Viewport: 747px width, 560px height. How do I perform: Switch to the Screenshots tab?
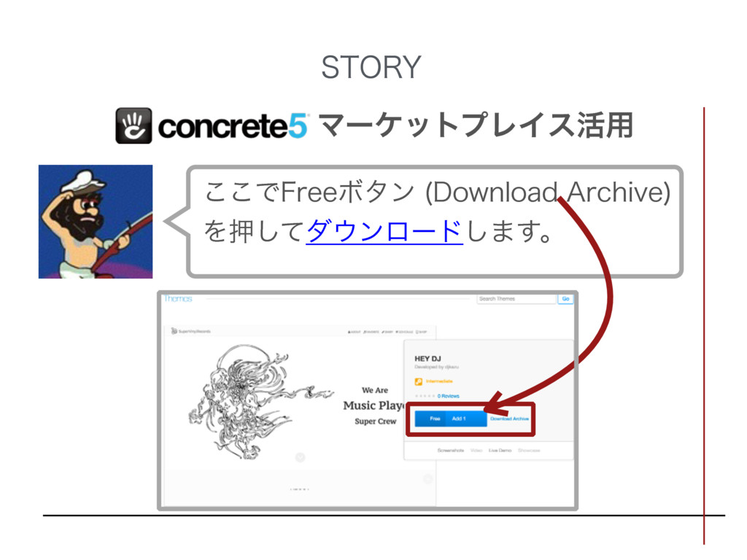(x=451, y=450)
